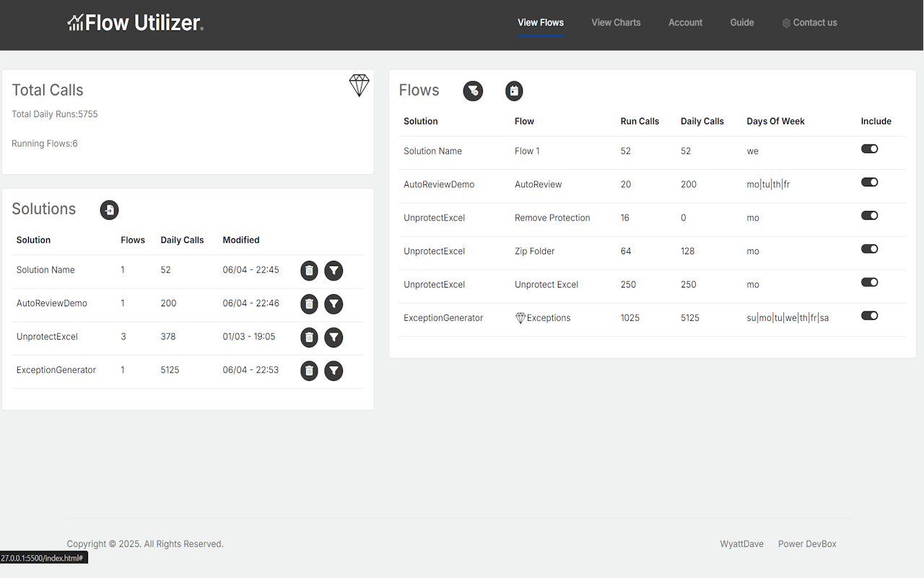Click the Flow Utilizer logo
Image resolution: width=924 pixels, height=578 pixels.
click(x=136, y=23)
